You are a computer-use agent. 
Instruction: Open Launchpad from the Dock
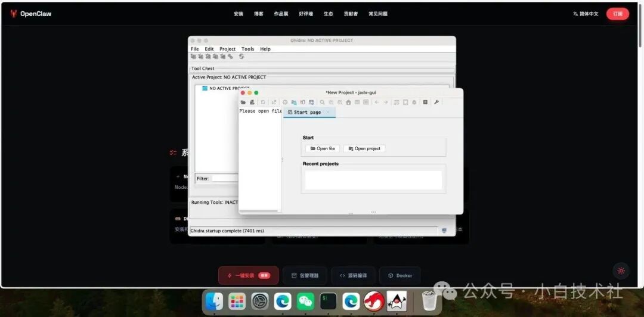[237, 302]
